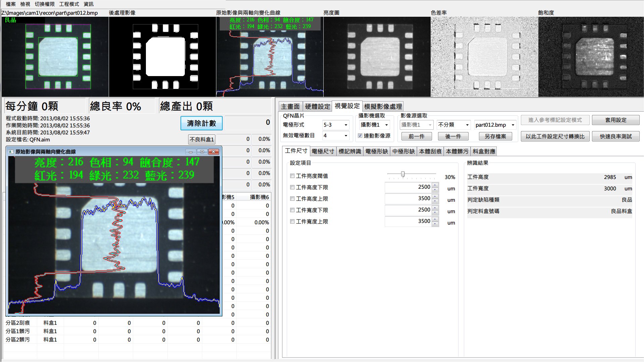The width and height of the screenshot is (644, 362).
Task: Open the 電極形缺 sub-tab
Action: [x=377, y=152]
